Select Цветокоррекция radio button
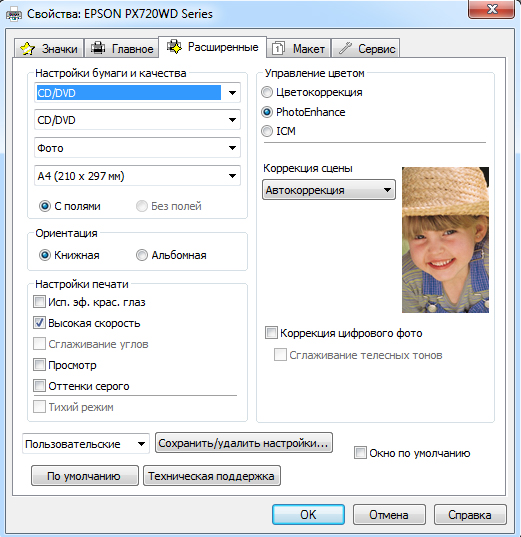 [x=267, y=92]
